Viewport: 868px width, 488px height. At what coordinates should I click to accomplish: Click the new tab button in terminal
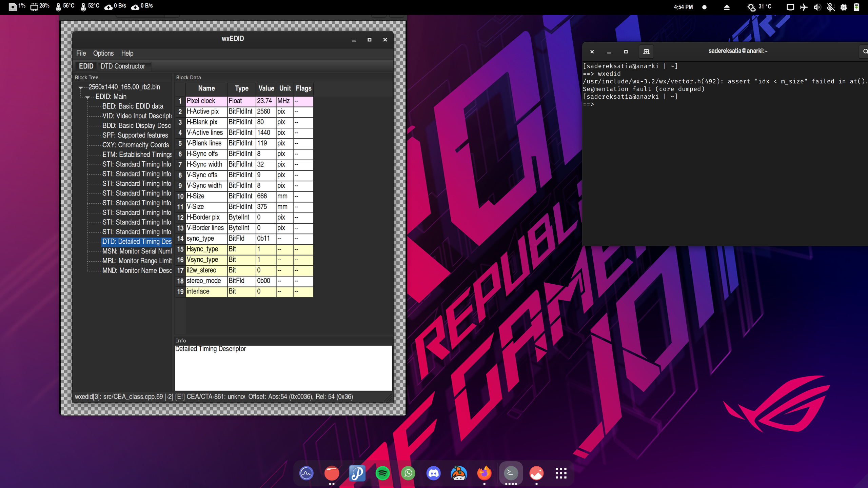pos(646,52)
